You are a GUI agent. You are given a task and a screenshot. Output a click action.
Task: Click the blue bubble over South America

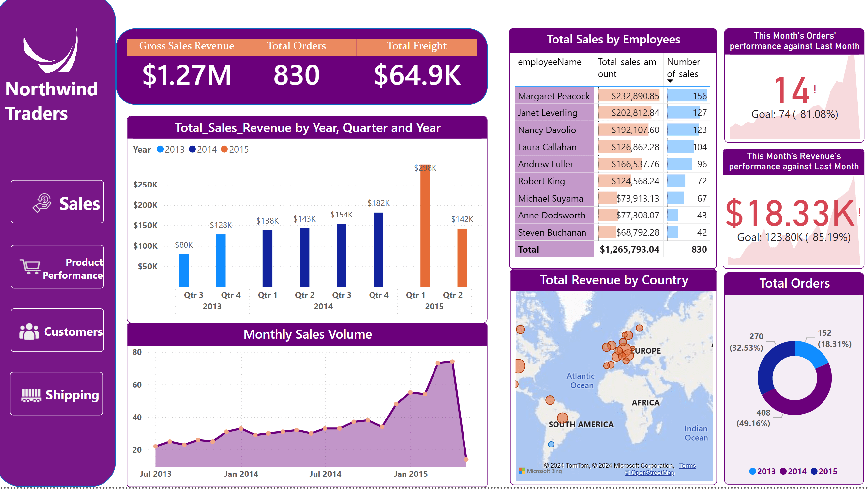[x=551, y=444]
